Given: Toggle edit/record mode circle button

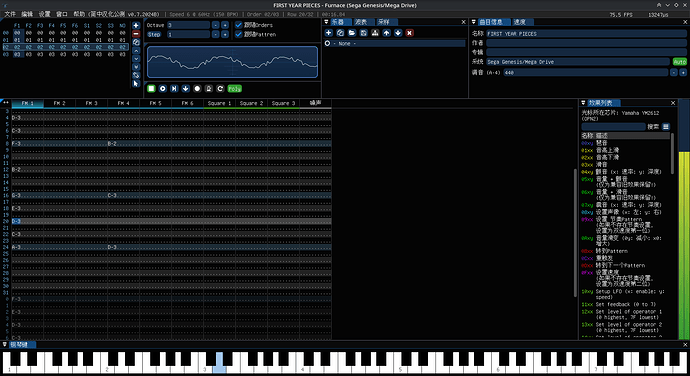Looking at the screenshot, I should tap(197, 88).
